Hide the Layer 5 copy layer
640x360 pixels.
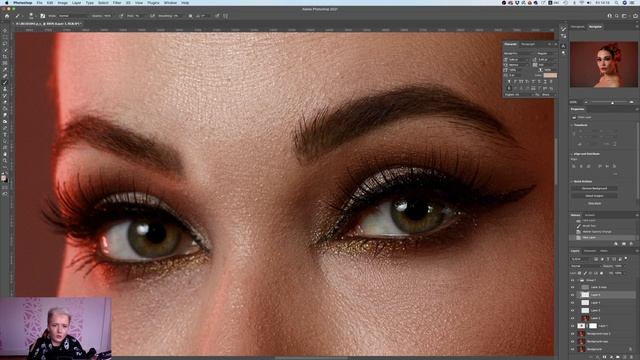[572, 287]
